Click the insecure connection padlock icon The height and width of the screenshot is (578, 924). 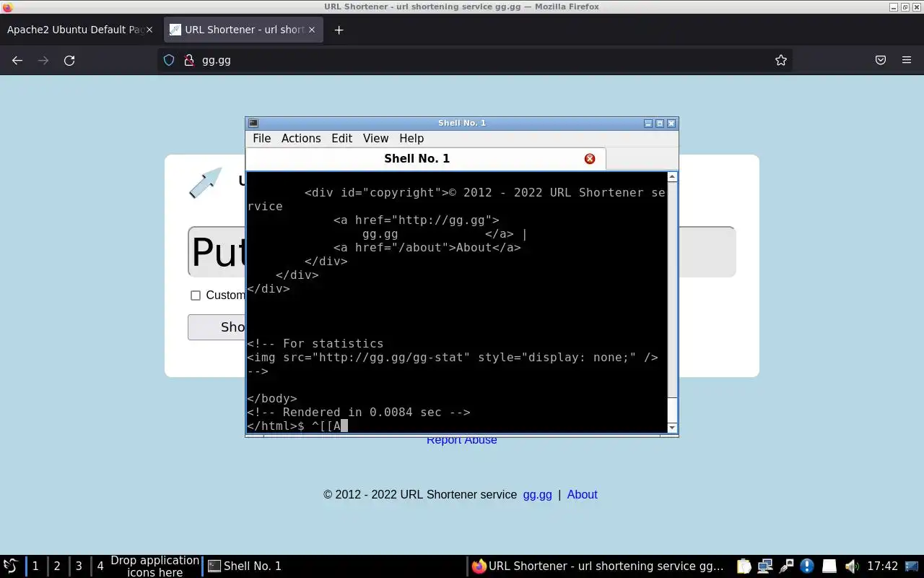coord(189,61)
